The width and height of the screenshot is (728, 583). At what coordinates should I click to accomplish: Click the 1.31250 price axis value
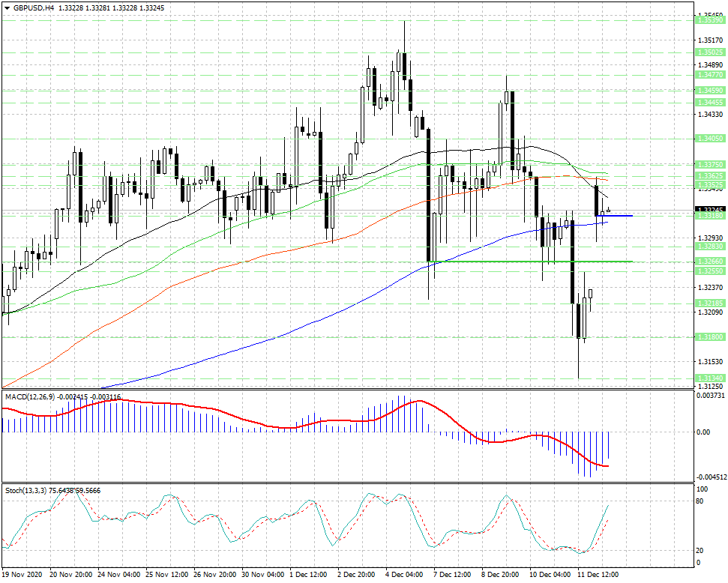click(x=710, y=386)
